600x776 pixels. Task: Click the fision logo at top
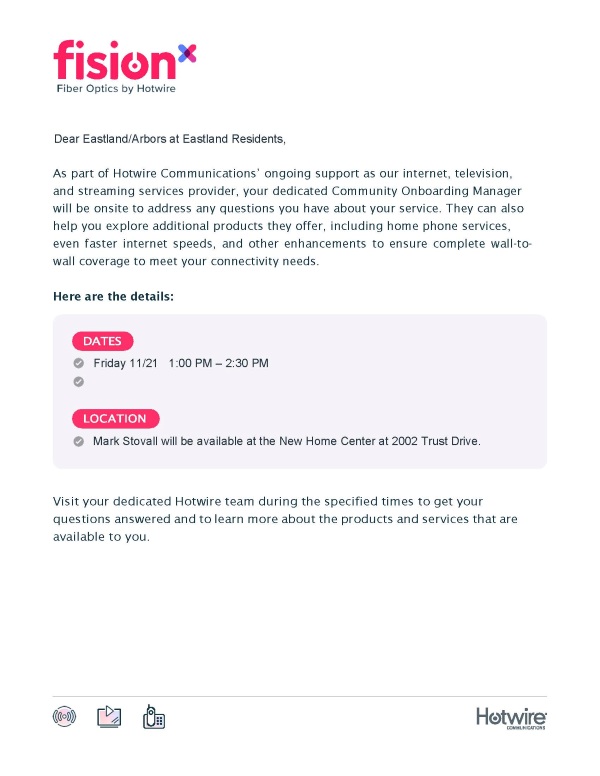point(114,60)
